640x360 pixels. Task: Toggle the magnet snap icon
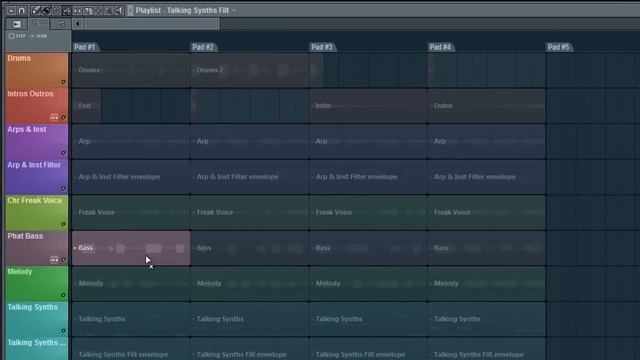pyautogui.click(x=22, y=11)
